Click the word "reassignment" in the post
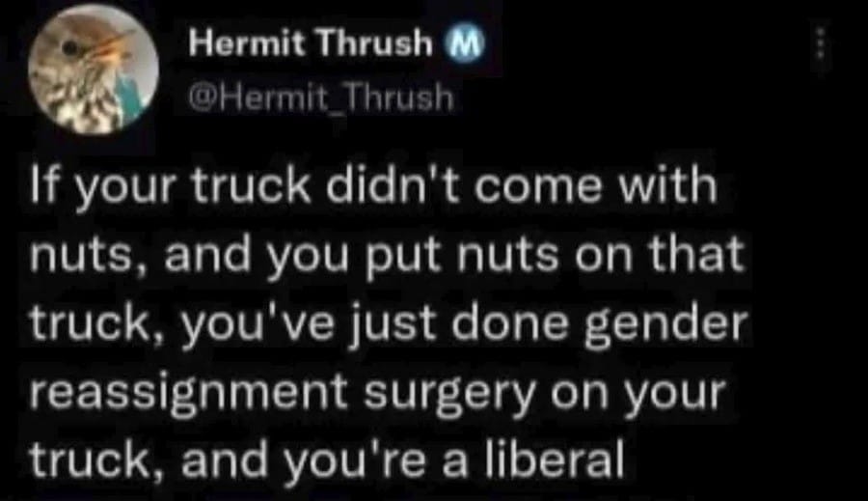Screen dimensions: 868x501 (188, 394)
